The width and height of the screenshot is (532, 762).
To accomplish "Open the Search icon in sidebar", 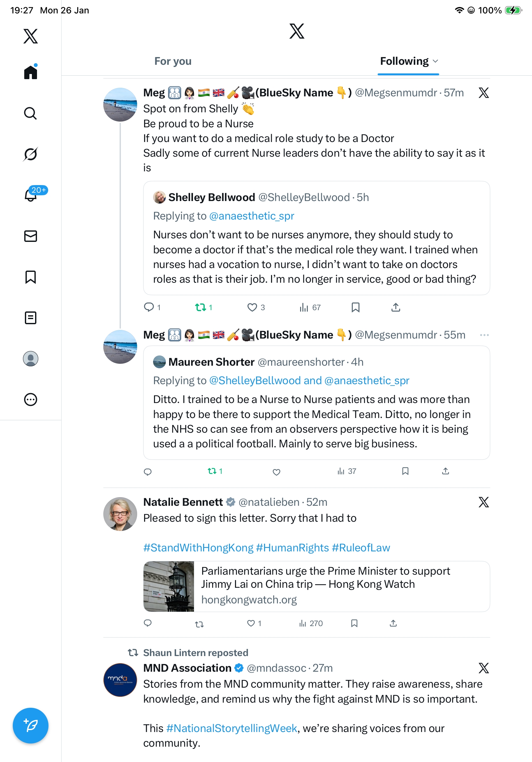I will 31,114.
